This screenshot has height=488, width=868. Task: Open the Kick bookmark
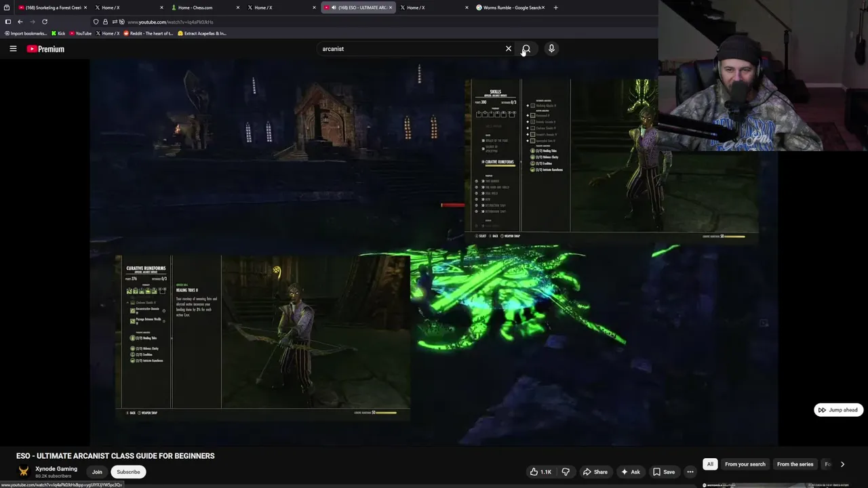pyautogui.click(x=58, y=33)
